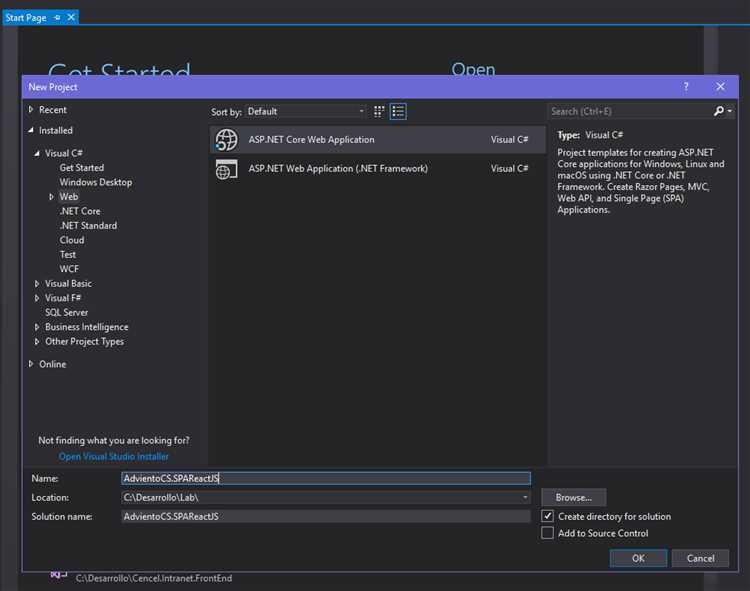Select ASP.NET Web Application (.NET Framework) template
The width and height of the screenshot is (750, 591).
click(377, 169)
